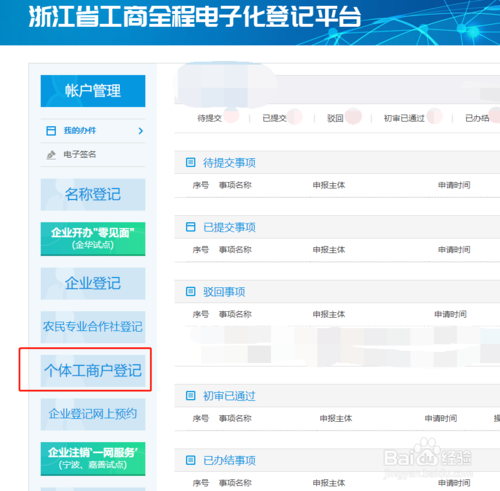This screenshot has height=491, width=500.
Task: Switch to the 待提交 status tab
Action: point(209,118)
